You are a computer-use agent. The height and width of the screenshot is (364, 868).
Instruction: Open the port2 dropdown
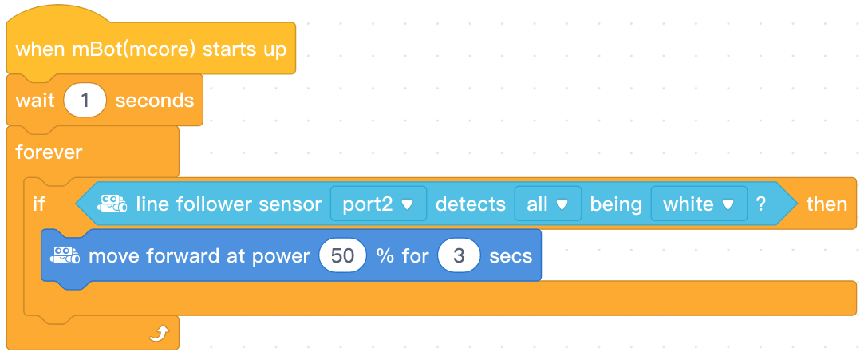[378, 204]
